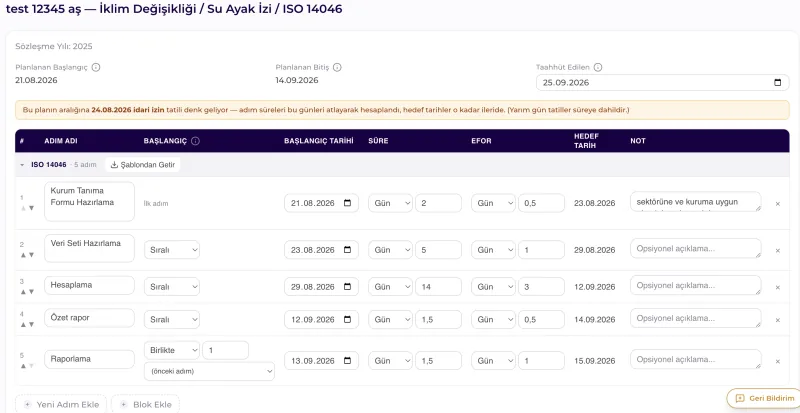
Task: Open Sıralı dropdown for Hesaplama
Action: [x=172, y=287]
